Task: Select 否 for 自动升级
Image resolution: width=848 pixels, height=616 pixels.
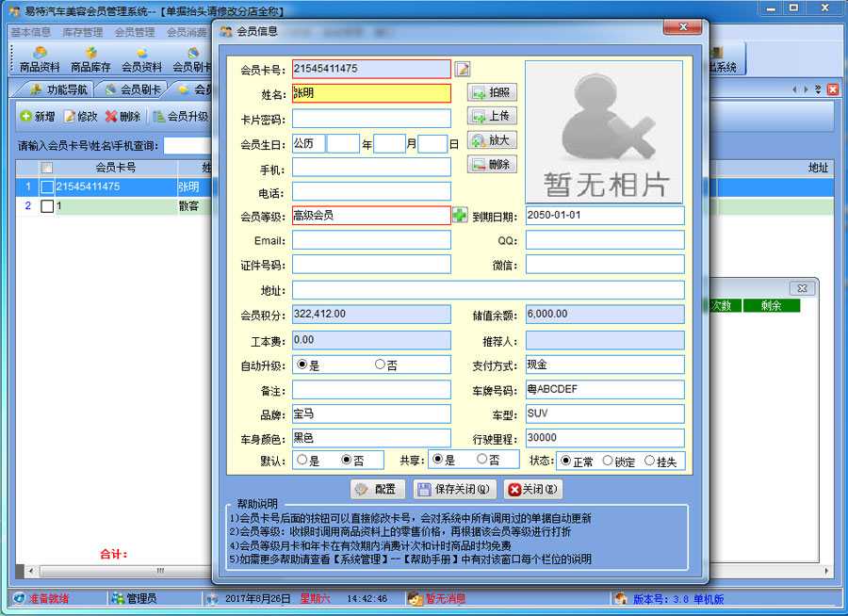Action: pyautogui.click(x=380, y=365)
